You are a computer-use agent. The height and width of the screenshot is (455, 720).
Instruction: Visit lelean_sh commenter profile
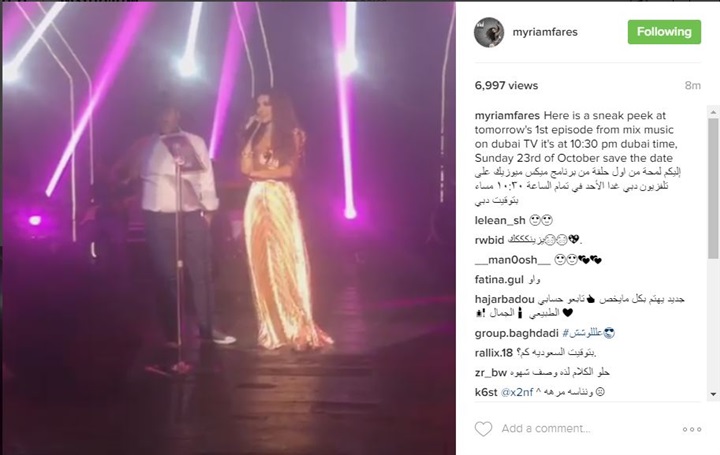point(500,220)
